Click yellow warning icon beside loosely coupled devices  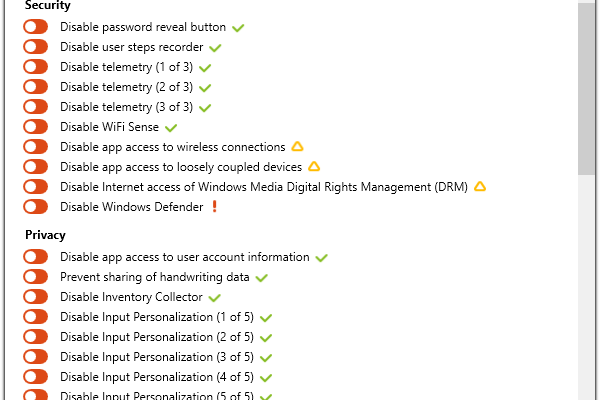[314, 167]
